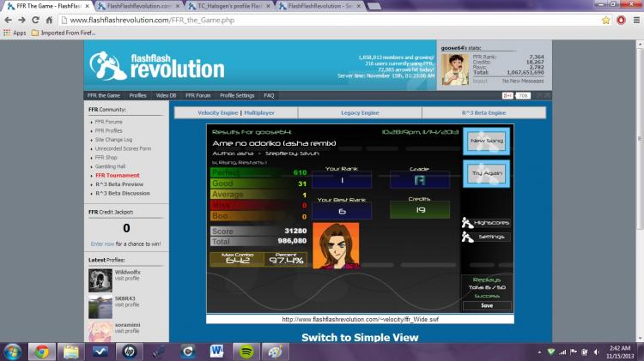Click the red Opera extension icon
This screenshot has height=361, width=644.
(x=621, y=20)
